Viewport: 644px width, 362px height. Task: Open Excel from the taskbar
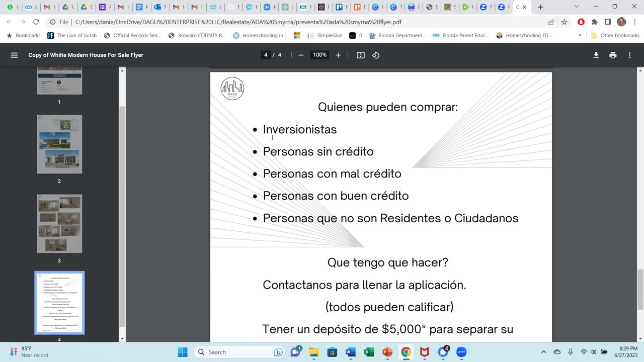pyautogui.click(x=369, y=352)
